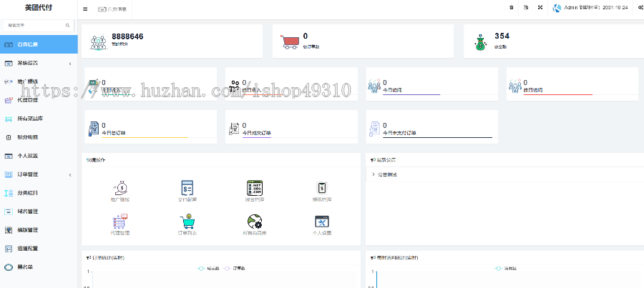Viewport: 644px width, 288px height.
Task: Click the 今日访问 visitors icon
Action: (x=374, y=85)
